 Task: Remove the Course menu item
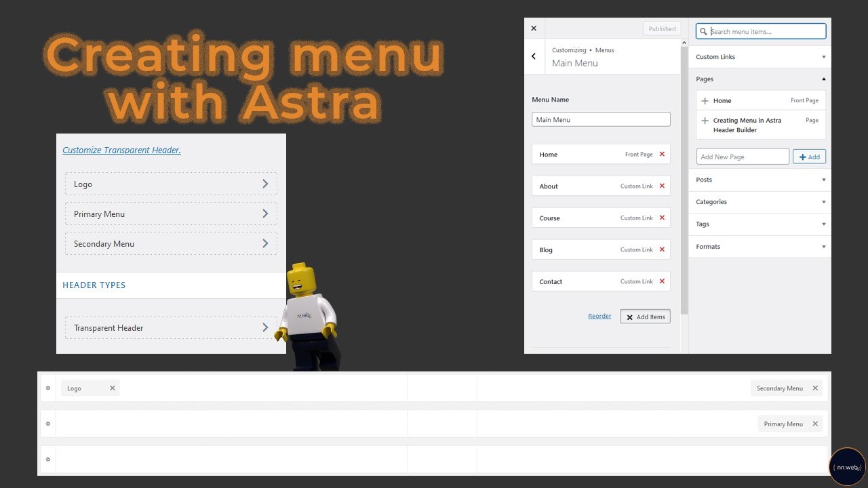click(x=662, y=218)
